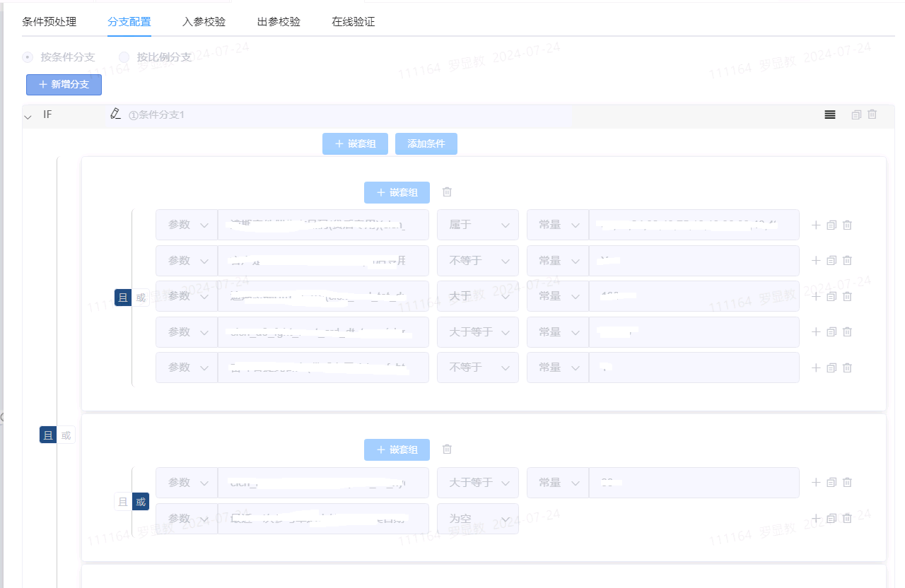Click the constant value field in the 属于 row
The width and height of the screenshot is (905, 588).
[694, 225]
